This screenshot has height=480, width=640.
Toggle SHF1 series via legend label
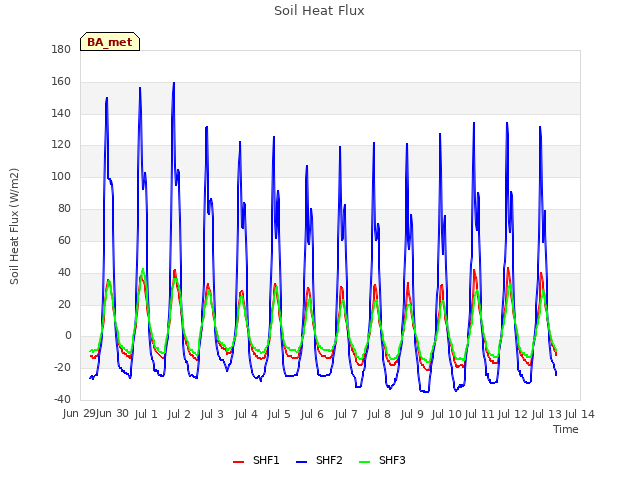tap(266, 460)
